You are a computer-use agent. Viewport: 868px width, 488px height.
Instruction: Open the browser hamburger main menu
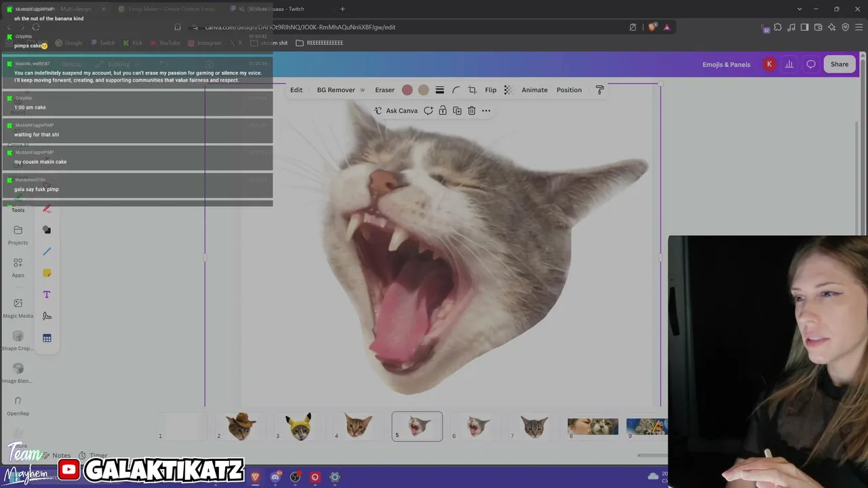859,27
